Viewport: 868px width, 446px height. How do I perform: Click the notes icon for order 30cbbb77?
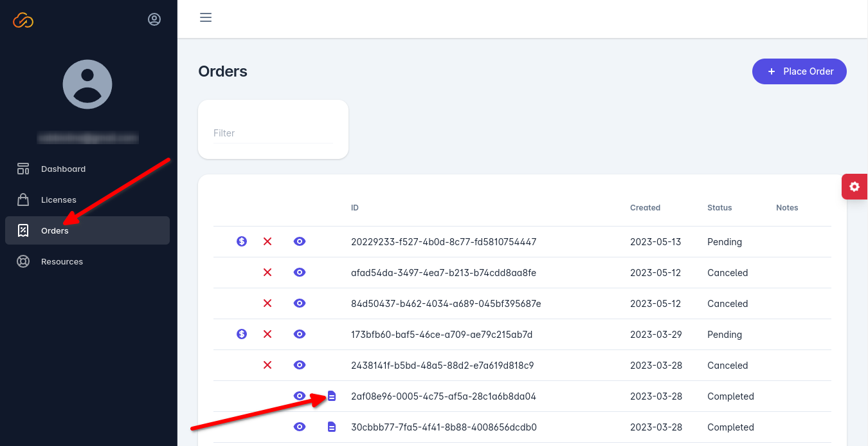(x=332, y=426)
